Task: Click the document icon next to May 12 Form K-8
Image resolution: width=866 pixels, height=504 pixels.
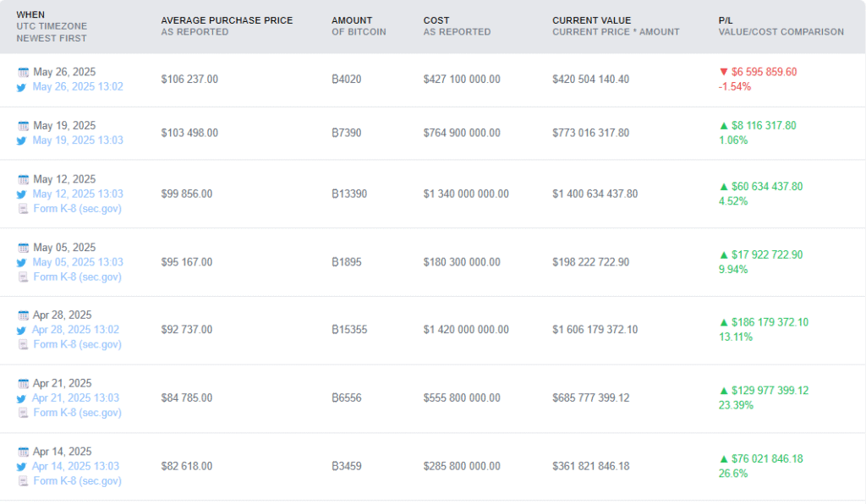Action: click(x=23, y=209)
